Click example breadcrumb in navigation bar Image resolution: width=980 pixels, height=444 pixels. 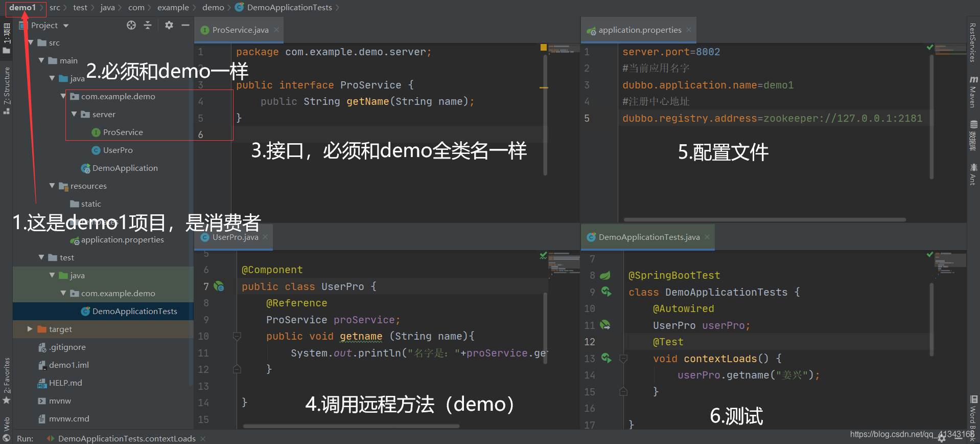click(173, 8)
